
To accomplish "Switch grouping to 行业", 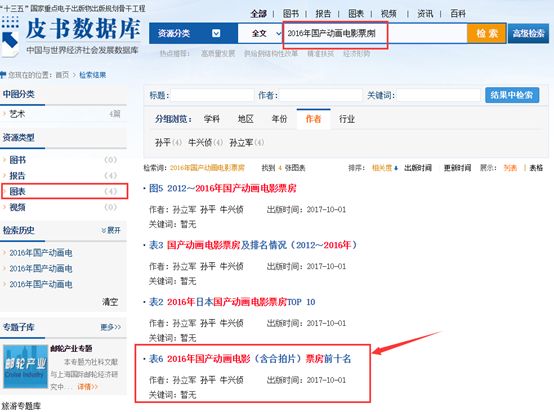I will click(347, 119).
